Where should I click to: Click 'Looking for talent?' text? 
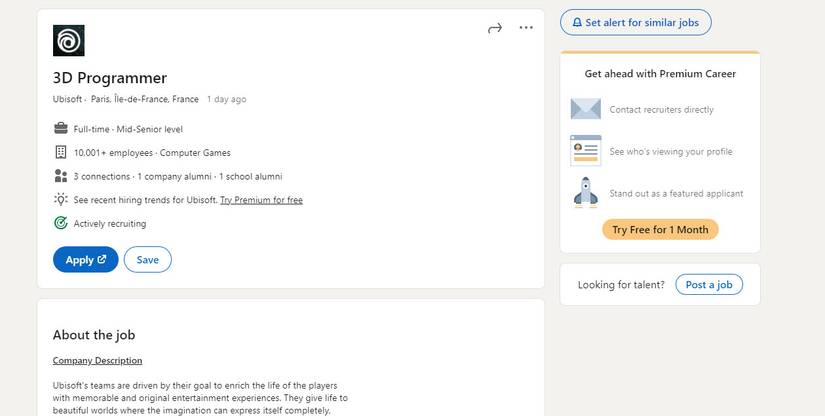[x=621, y=285]
